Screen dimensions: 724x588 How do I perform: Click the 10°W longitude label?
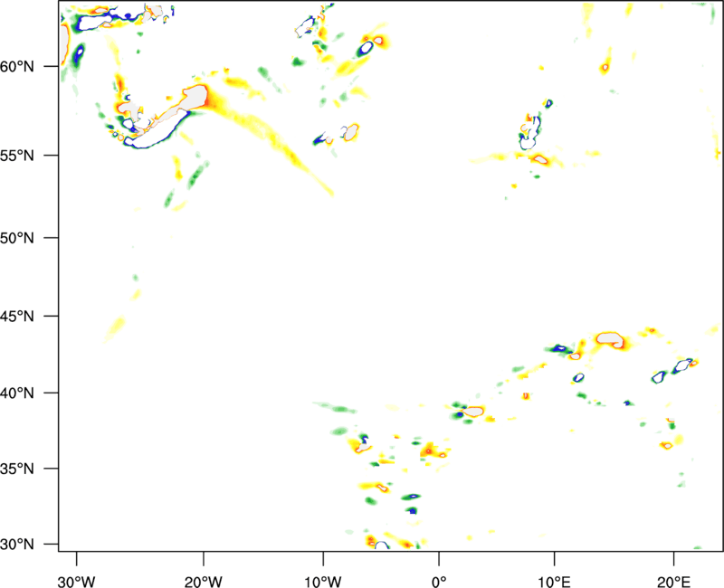click(323, 582)
